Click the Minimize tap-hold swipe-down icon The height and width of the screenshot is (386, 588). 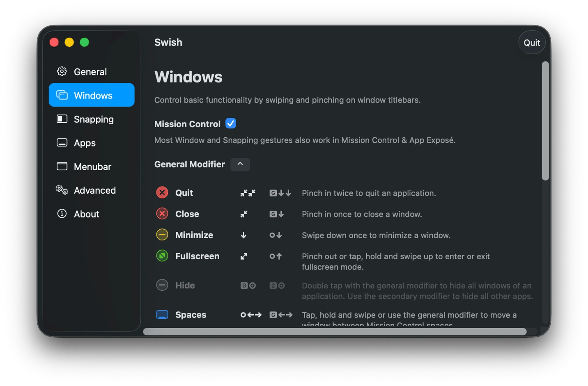pyautogui.click(x=276, y=235)
